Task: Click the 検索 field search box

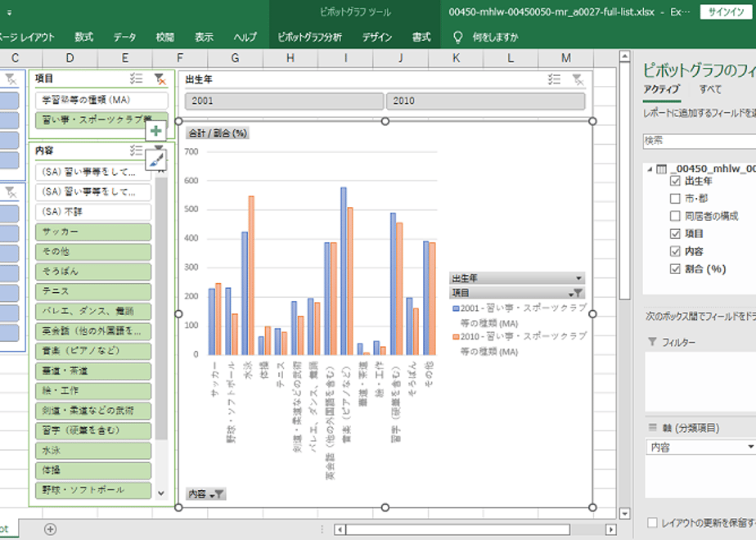Action: 699,140
